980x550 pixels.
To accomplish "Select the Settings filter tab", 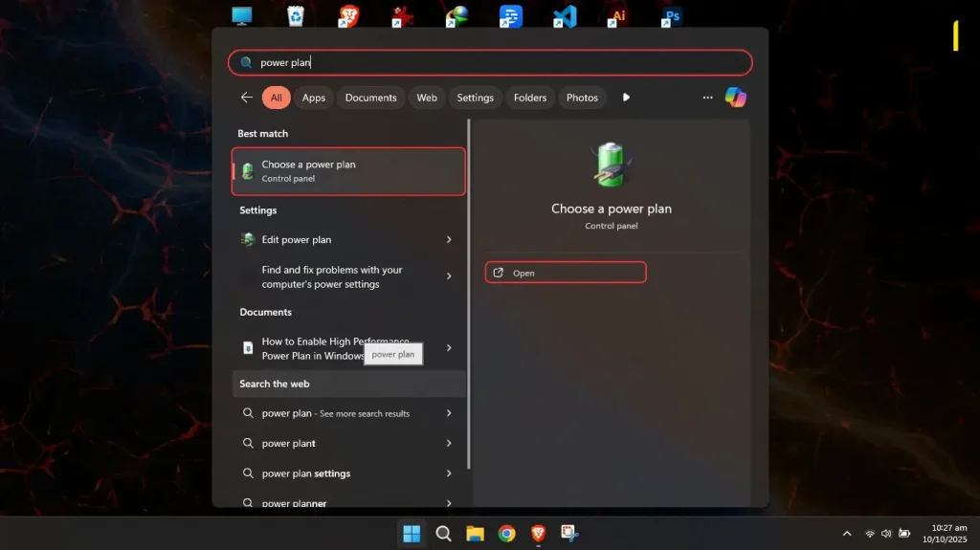I will [475, 98].
